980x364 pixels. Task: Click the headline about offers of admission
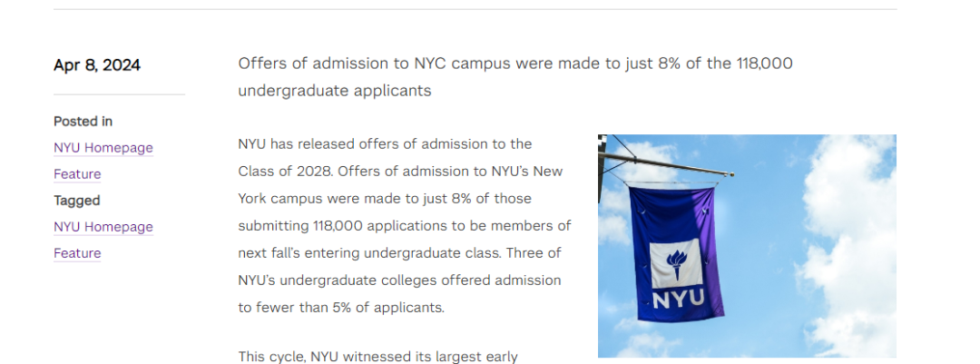(515, 77)
